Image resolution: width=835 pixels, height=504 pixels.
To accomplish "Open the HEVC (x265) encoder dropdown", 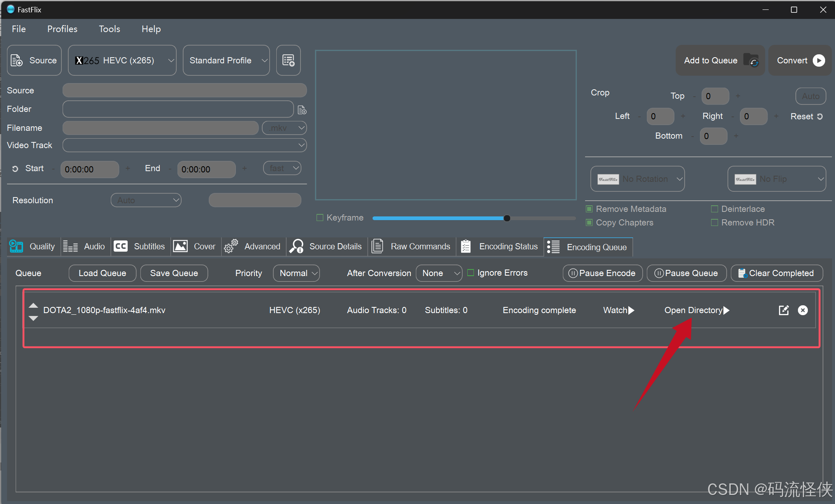I will coord(122,60).
